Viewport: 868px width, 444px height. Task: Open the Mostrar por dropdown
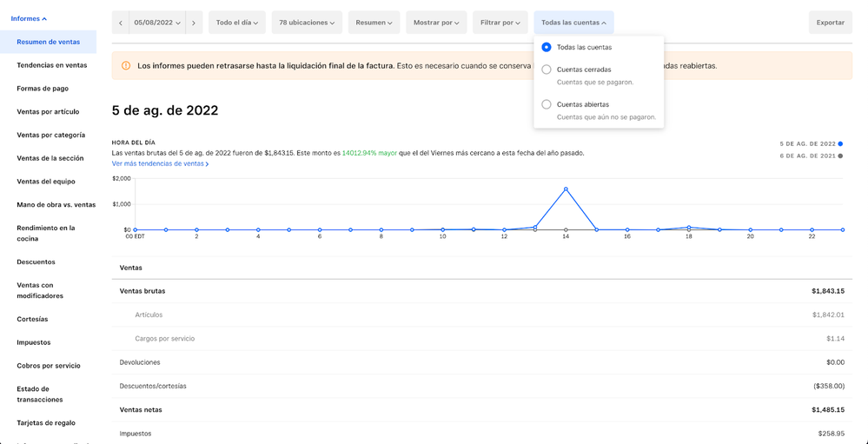(x=436, y=23)
